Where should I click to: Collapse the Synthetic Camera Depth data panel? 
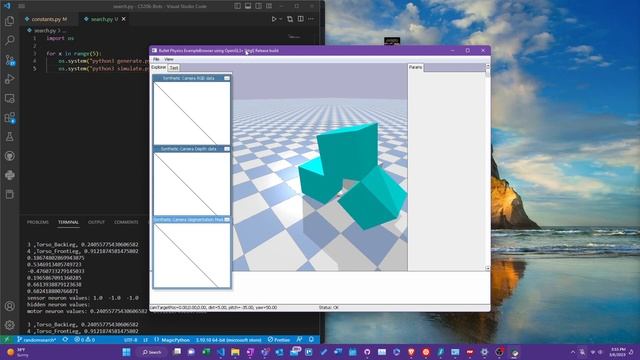(227, 149)
